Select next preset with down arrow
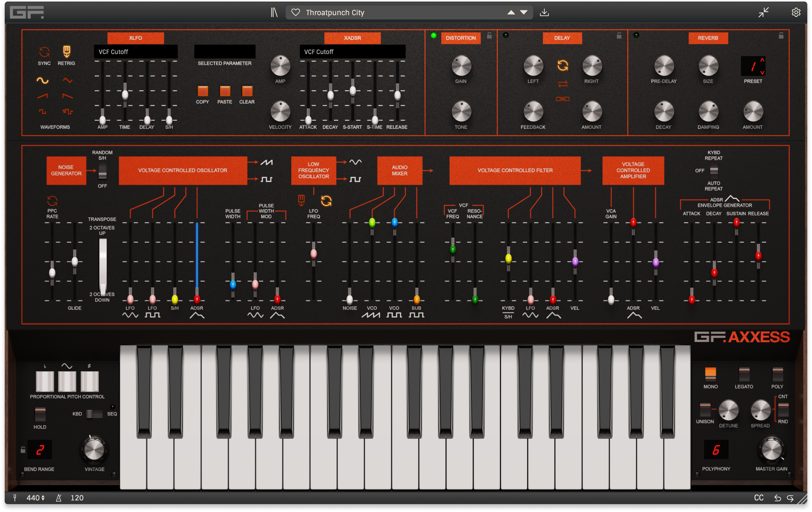This screenshot has width=812, height=512. pos(524,13)
